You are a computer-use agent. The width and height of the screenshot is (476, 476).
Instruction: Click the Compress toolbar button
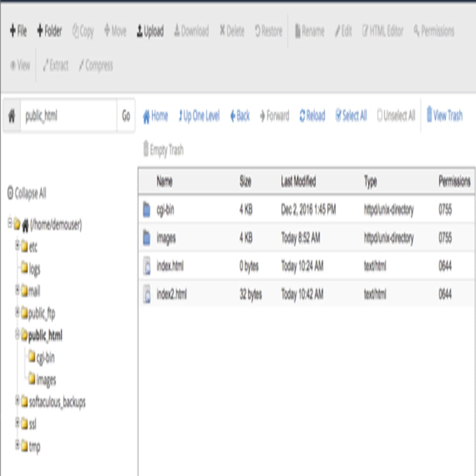click(x=96, y=66)
